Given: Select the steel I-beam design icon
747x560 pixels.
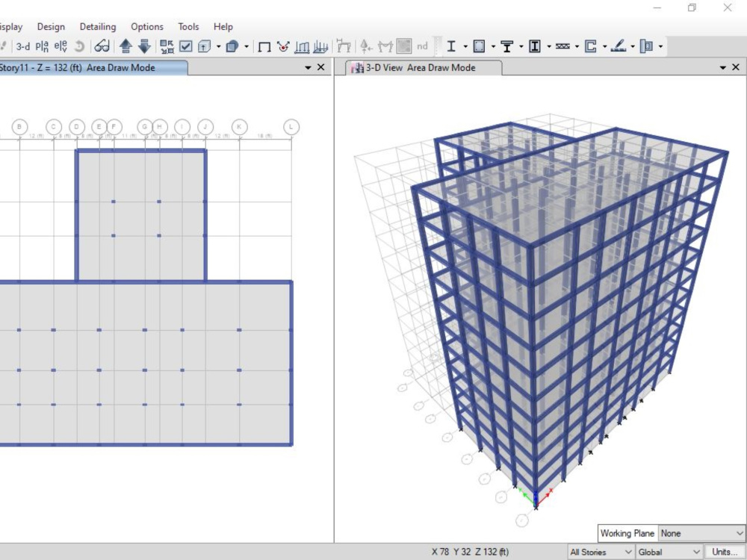Looking at the screenshot, I should tap(451, 46).
